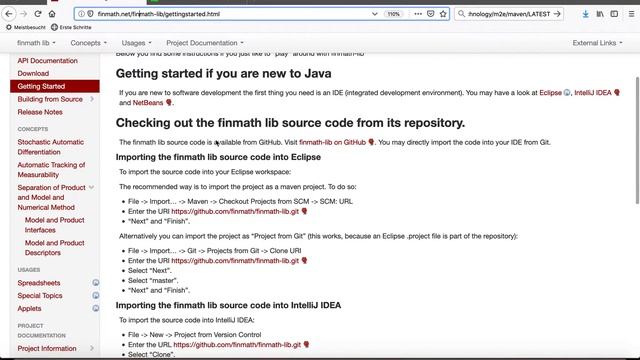This screenshot has height=360, width=640.
Task: Select Getting Started in sidebar
Action: (55, 86)
